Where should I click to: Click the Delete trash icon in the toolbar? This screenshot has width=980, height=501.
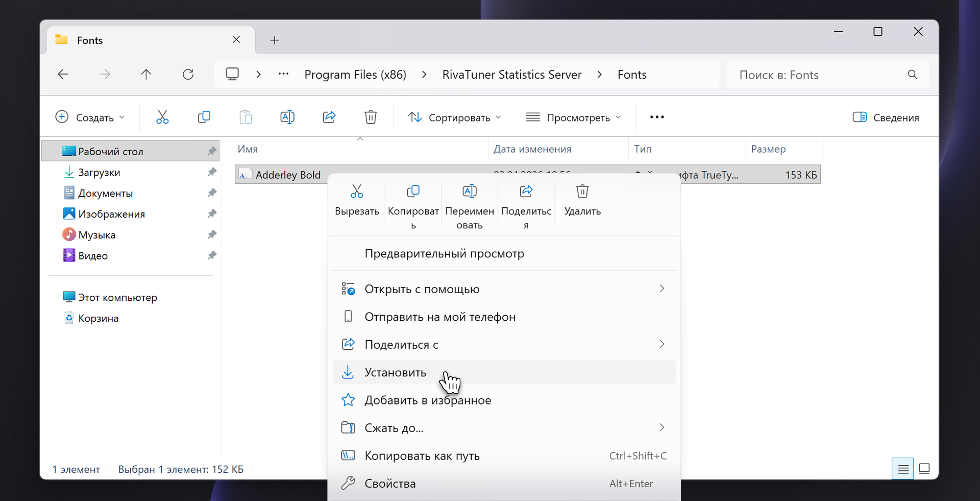tap(371, 117)
